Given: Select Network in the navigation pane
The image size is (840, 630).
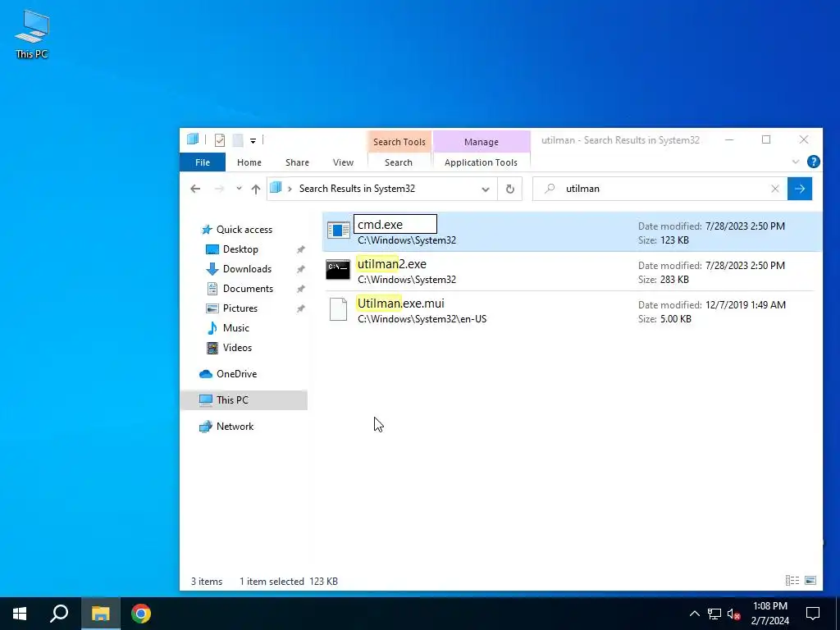Looking at the screenshot, I should pos(235,427).
